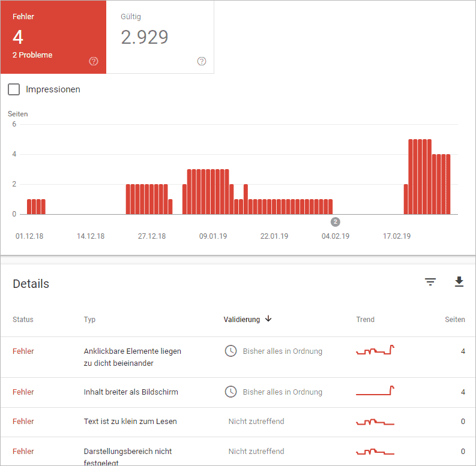Select the Gültig summary card
The width and height of the screenshot is (476, 466).
160,37
